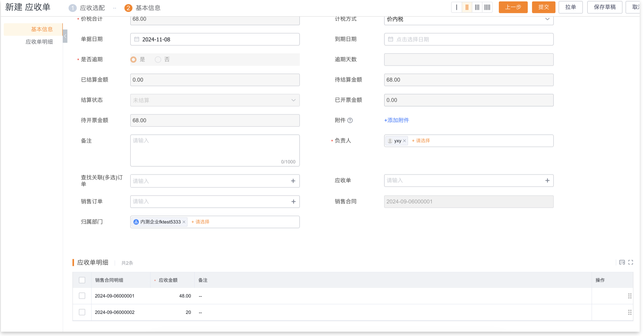
Task: Remove yxy from 负责人 field
Action: pos(405,141)
